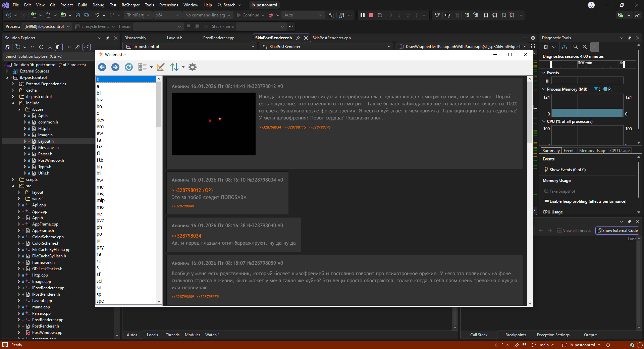Click Show Events (0 of 0) link

tap(568, 170)
